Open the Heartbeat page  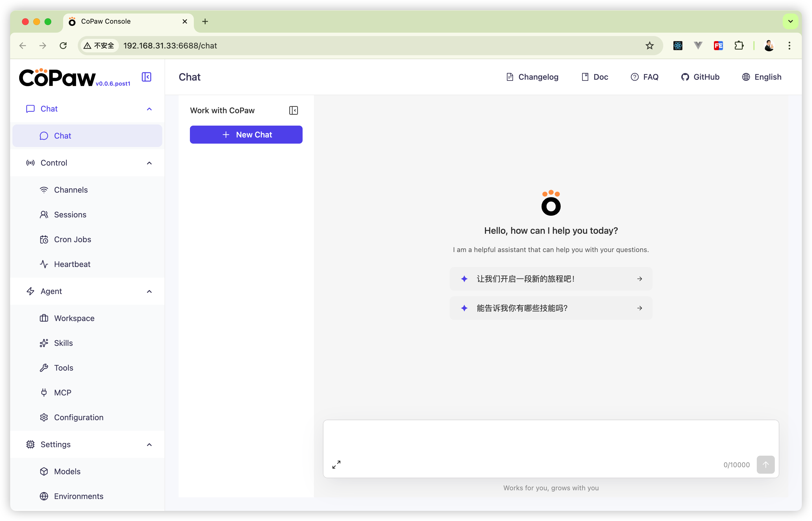pyautogui.click(x=72, y=264)
